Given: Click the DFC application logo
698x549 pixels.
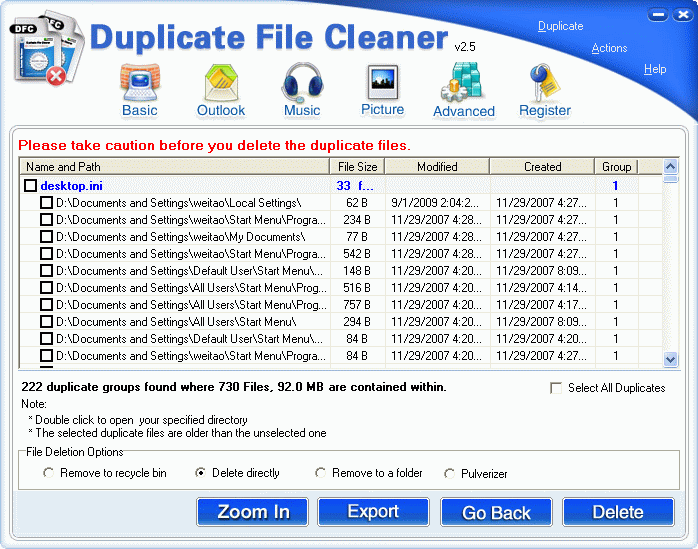Looking at the screenshot, I should [x=46, y=51].
